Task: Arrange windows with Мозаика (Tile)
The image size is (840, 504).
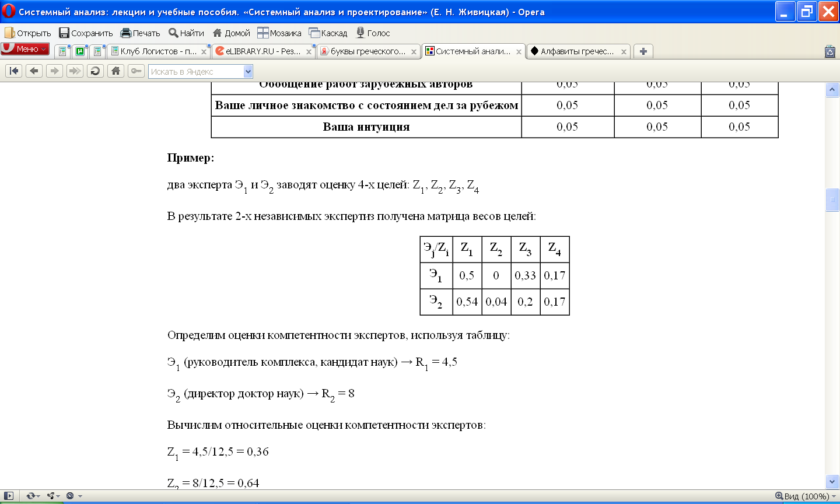Action: pos(279,33)
